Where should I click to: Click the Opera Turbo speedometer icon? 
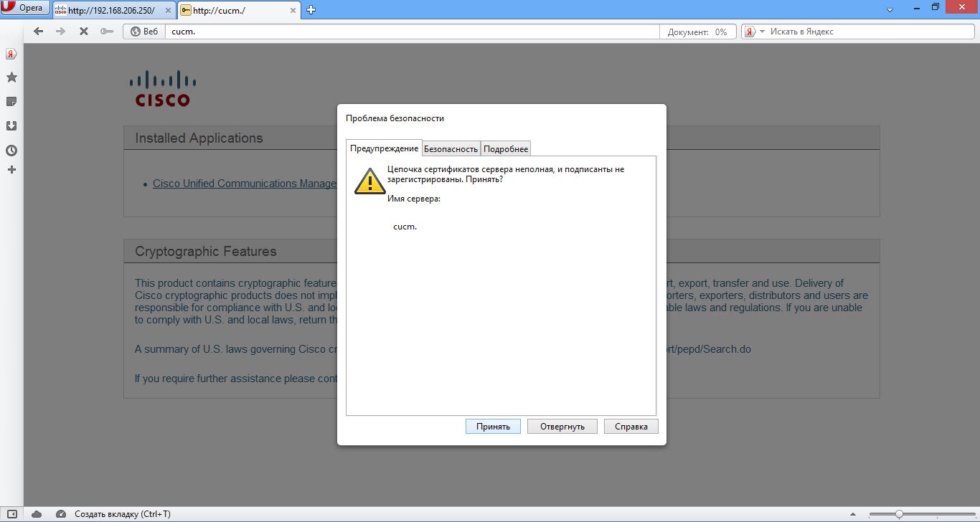coord(61,514)
